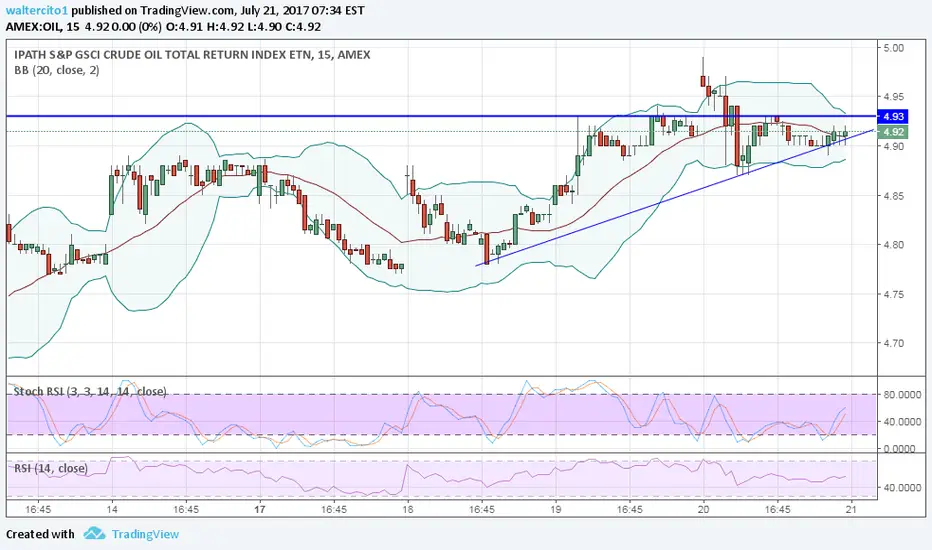Click the blue 4.93 price line label

tap(893, 117)
